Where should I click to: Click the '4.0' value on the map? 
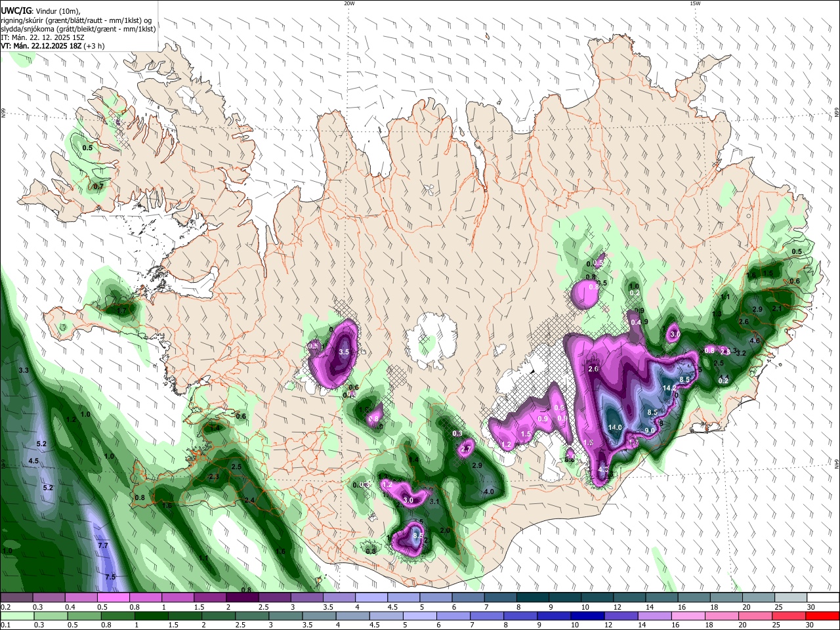[x=488, y=492]
